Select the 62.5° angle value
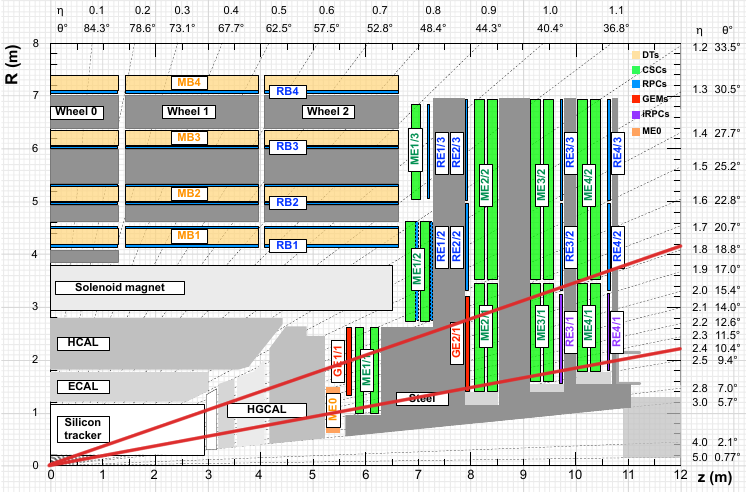 point(279,28)
